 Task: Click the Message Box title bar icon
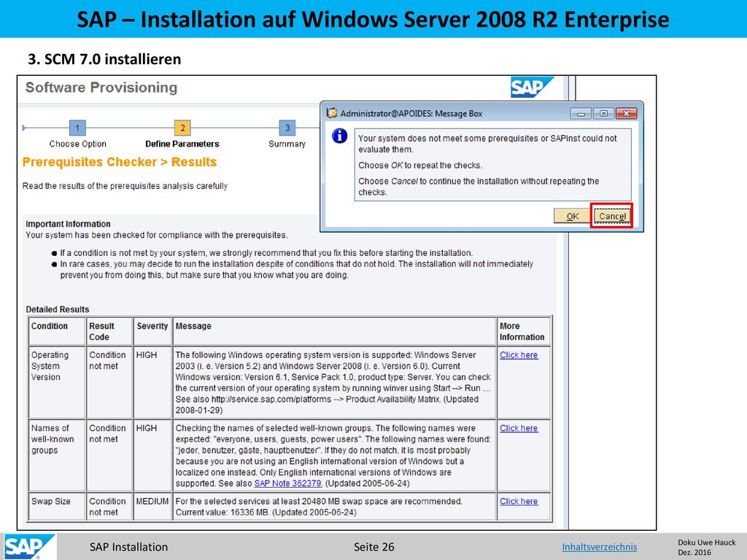pos(332,113)
